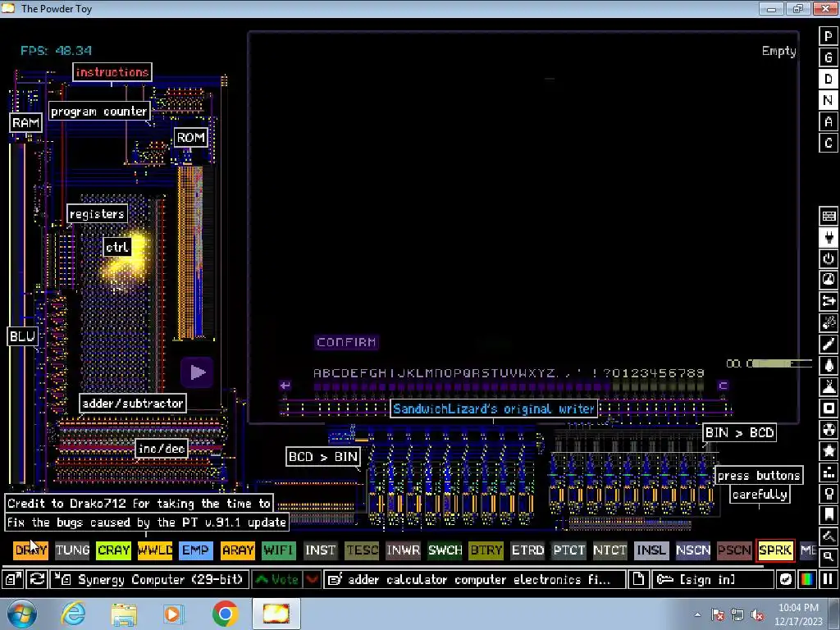This screenshot has width=840, height=630.
Task: Select the INSL element
Action: click(x=651, y=550)
